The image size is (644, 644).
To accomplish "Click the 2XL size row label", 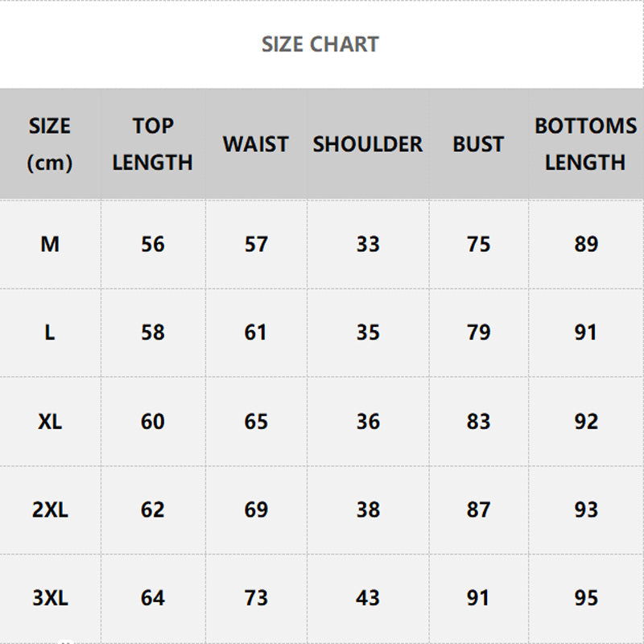I will 50,510.
